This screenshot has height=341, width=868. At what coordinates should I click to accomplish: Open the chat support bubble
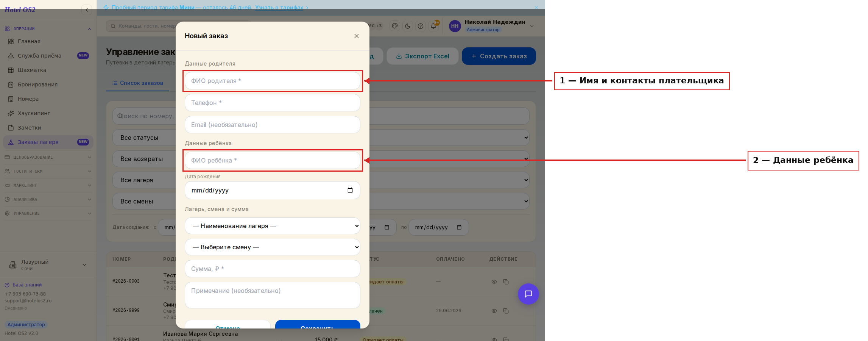(x=528, y=294)
